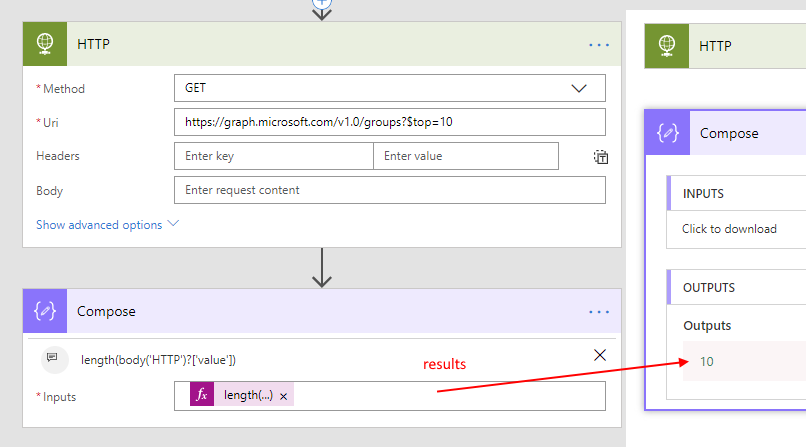Click into the Uri field

(x=389, y=122)
